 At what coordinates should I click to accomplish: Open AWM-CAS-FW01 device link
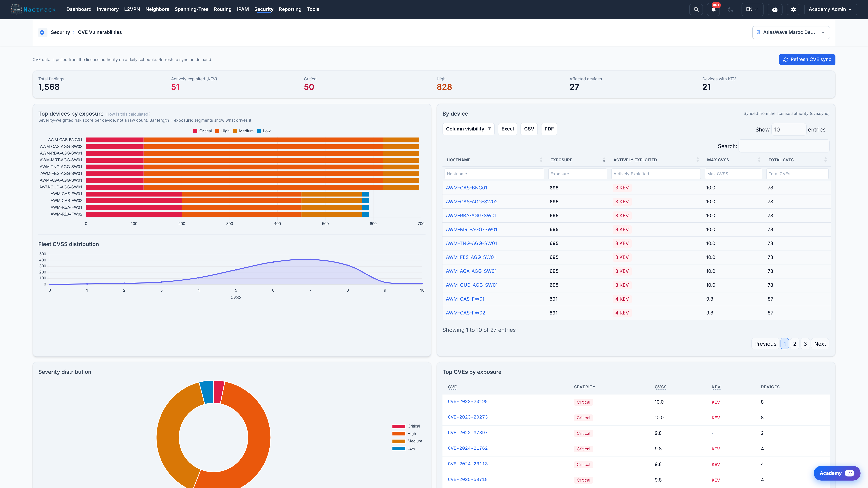click(465, 299)
